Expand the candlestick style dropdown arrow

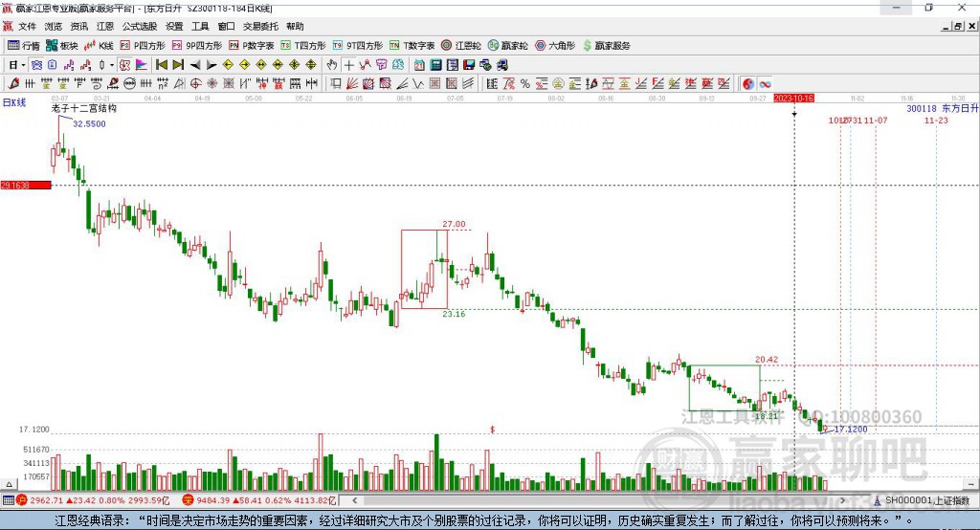point(112,65)
